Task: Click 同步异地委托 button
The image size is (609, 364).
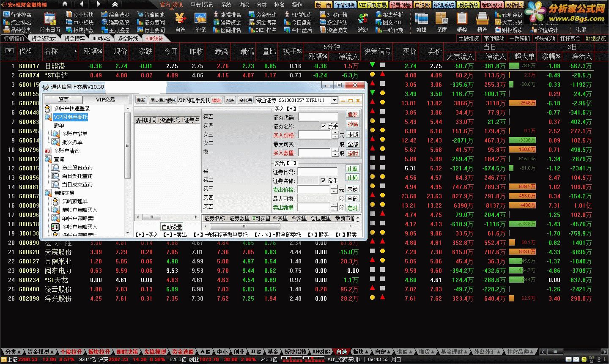Action: click(163, 100)
